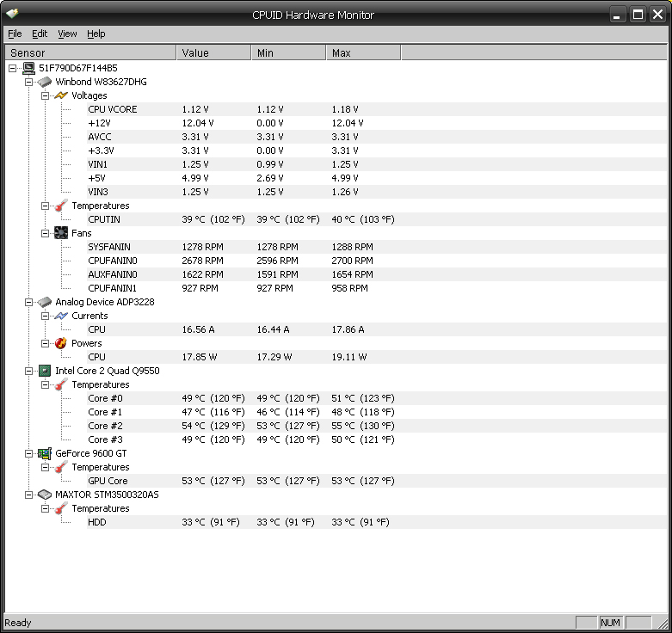Select the CPUFANIN1 fan row
672x633 pixels.
(x=377, y=288)
